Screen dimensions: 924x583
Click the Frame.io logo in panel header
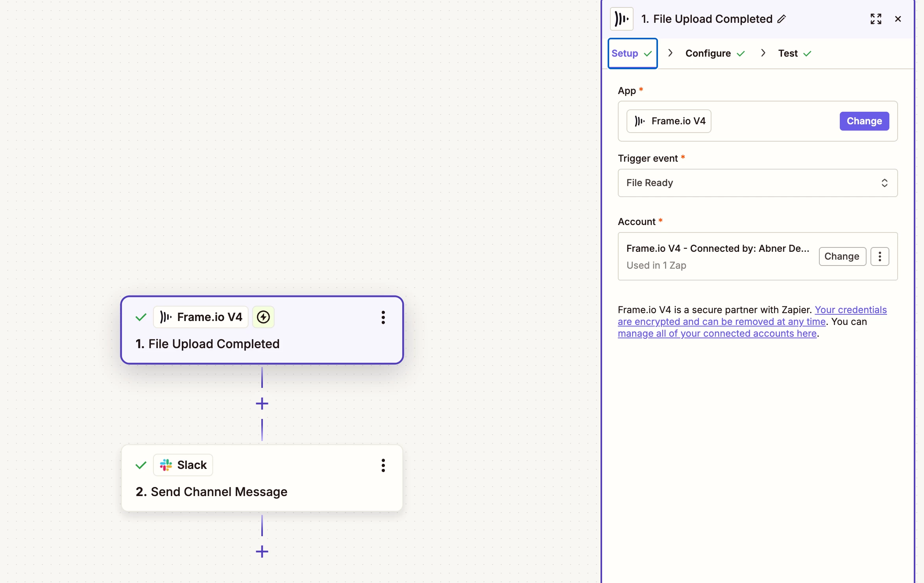[x=622, y=19]
